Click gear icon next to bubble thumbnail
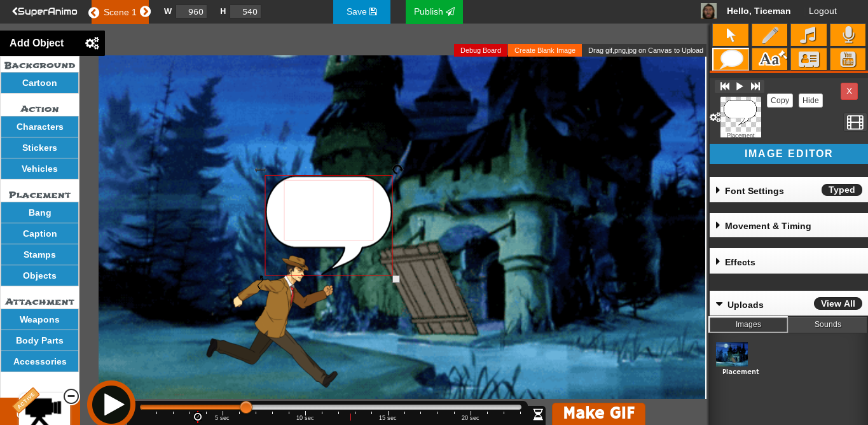Viewport: 868px width, 425px height. pos(715,117)
